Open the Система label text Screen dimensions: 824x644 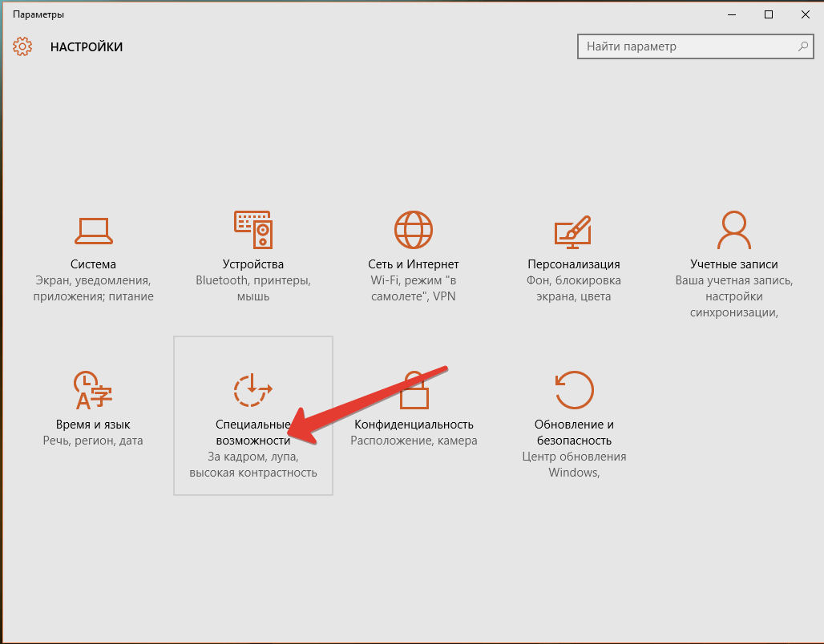[93, 264]
